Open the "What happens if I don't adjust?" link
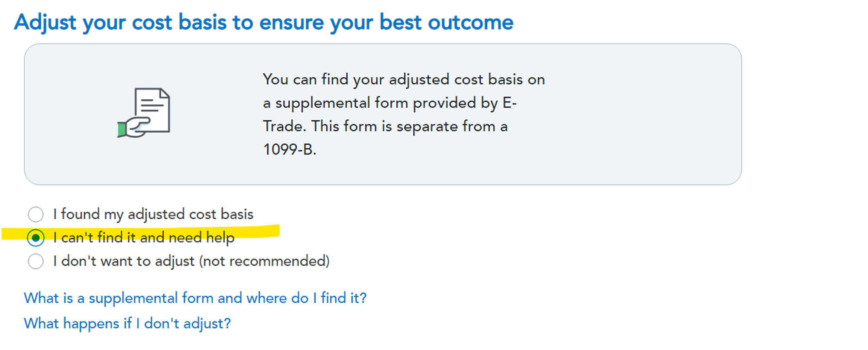The height and width of the screenshot is (350, 868). pyautogui.click(x=127, y=324)
